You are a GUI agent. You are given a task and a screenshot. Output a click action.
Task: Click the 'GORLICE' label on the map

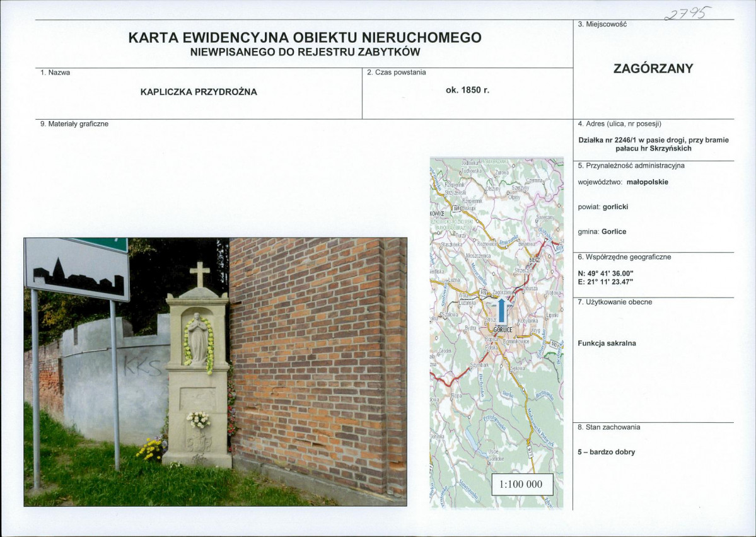pos(503,330)
